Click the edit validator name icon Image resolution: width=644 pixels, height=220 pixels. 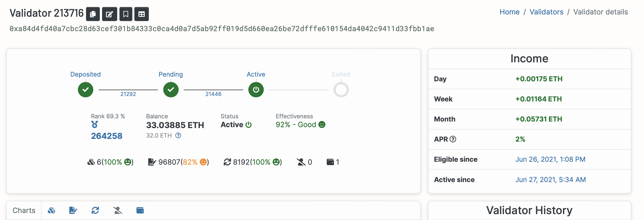pos(110,14)
